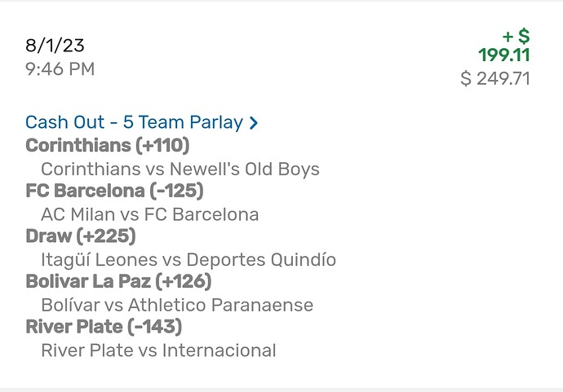Select the green 199.11 winnings figure
The width and height of the screenshot is (563, 392).
(503, 55)
